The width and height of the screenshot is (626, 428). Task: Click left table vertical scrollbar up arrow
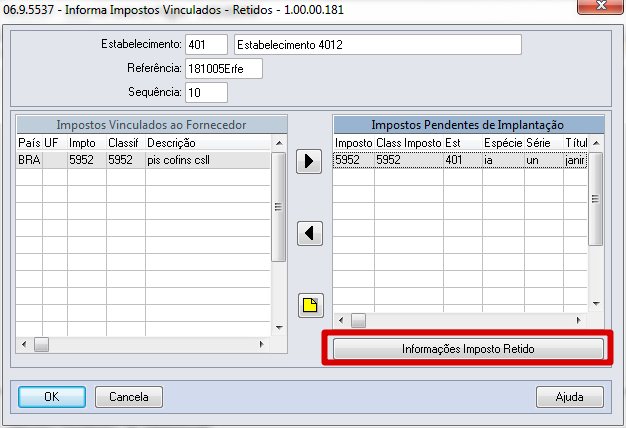point(279,143)
